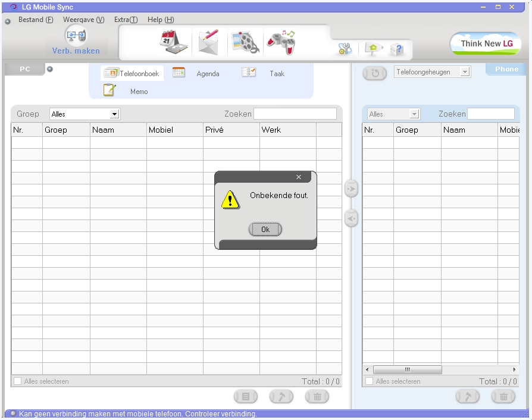Screen dimensions: 532x420
Task: Click the phone list scroll right arrow
Action: pyautogui.click(x=514, y=369)
